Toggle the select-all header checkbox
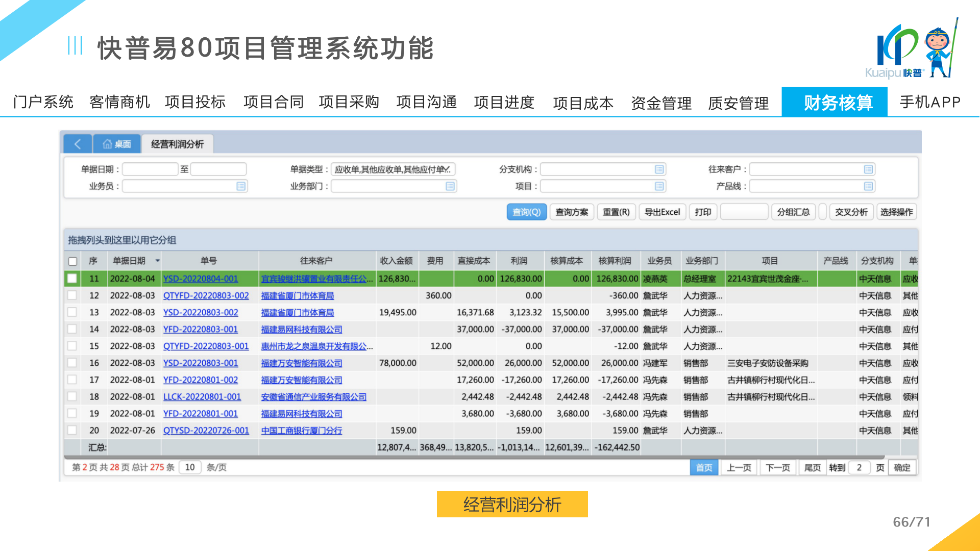980x551 pixels. [72, 261]
